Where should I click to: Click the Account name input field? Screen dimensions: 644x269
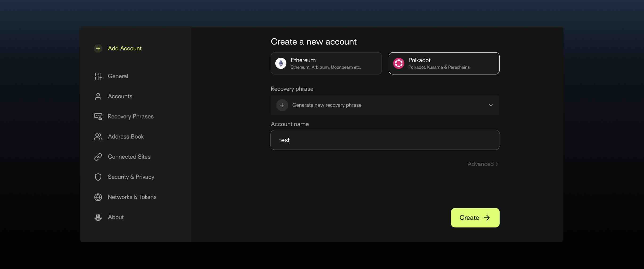point(385,140)
